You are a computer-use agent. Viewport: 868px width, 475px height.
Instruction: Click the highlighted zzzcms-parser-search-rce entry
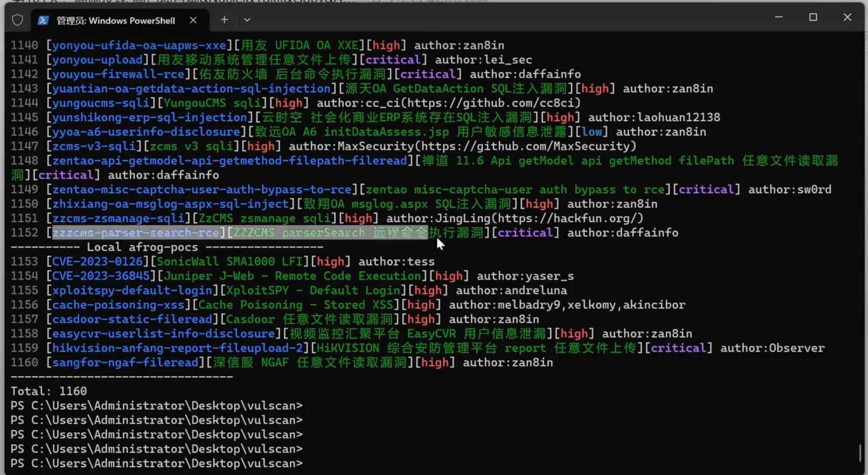coord(136,232)
